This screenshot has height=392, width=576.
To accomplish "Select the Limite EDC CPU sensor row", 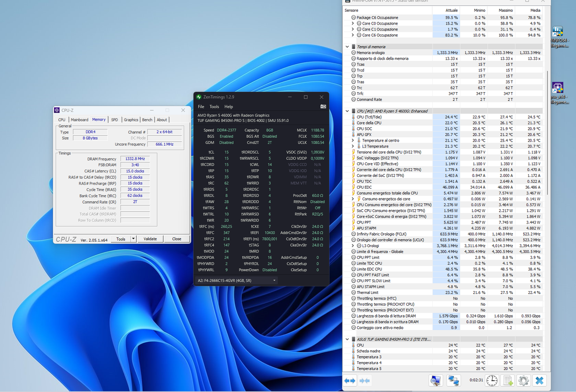I will coord(443,269).
